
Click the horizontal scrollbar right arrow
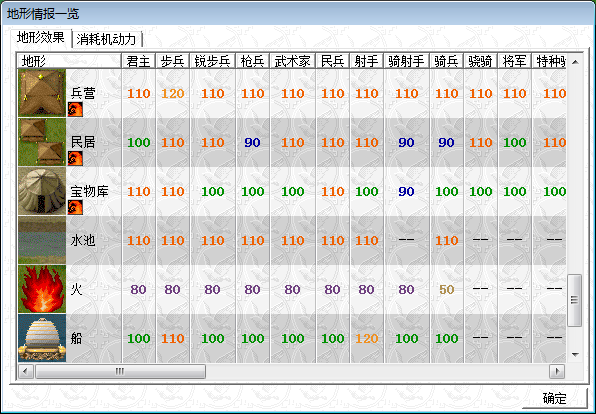[x=557, y=371]
